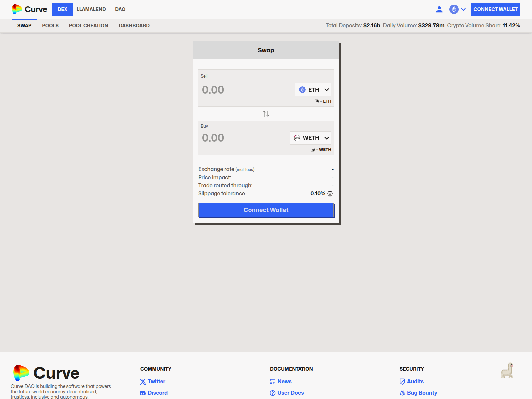
Task: Open the DASHBOARD tab
Action: pyautogui.click(x=134, y=26)
